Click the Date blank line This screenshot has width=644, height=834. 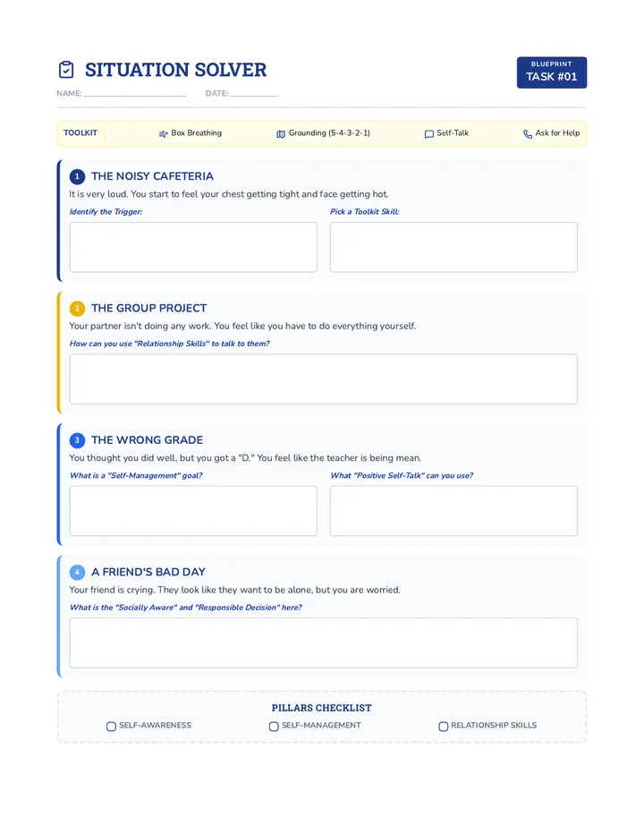254,94
